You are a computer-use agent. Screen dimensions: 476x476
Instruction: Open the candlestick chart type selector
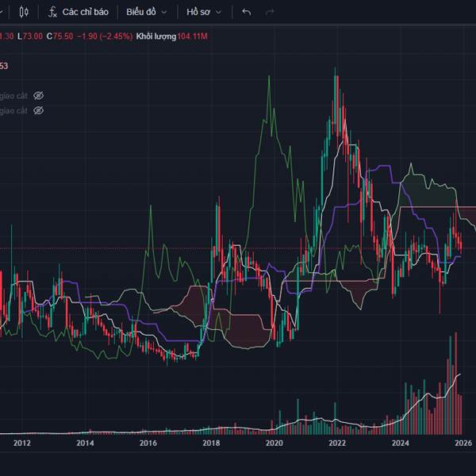point(24,12)
